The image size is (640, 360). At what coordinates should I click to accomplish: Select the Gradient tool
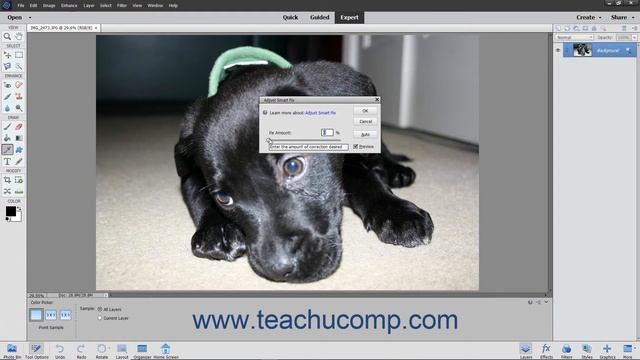(x=19, y=138)
